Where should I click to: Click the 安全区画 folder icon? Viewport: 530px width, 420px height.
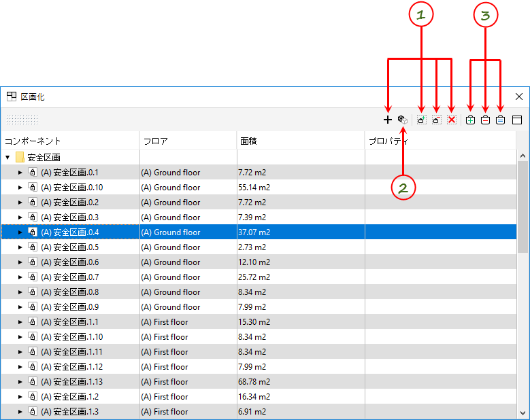point(20,158)
